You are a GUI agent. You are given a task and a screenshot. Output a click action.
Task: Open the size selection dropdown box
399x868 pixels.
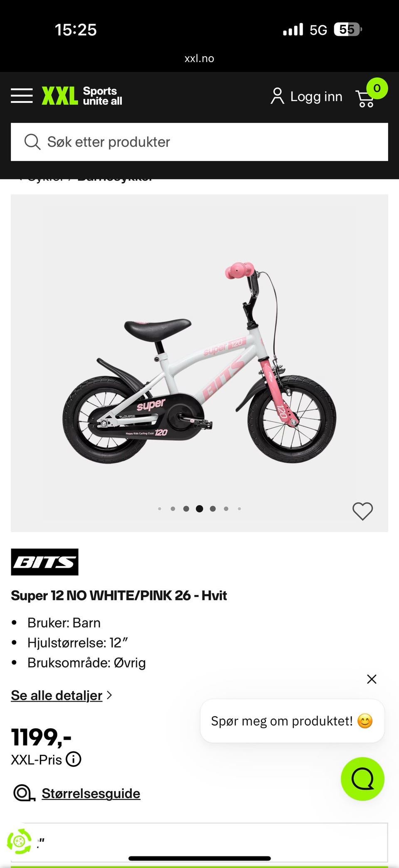199,842
